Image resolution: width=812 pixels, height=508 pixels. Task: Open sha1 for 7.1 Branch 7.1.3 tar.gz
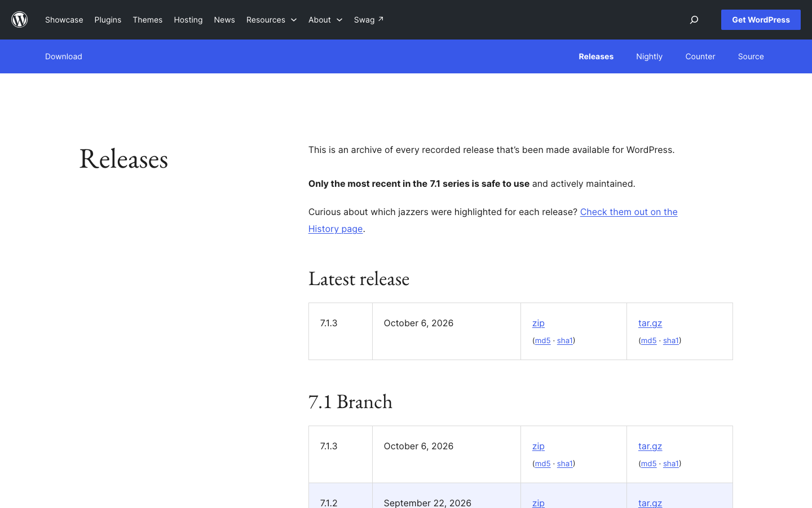click(x=671, y=463)
